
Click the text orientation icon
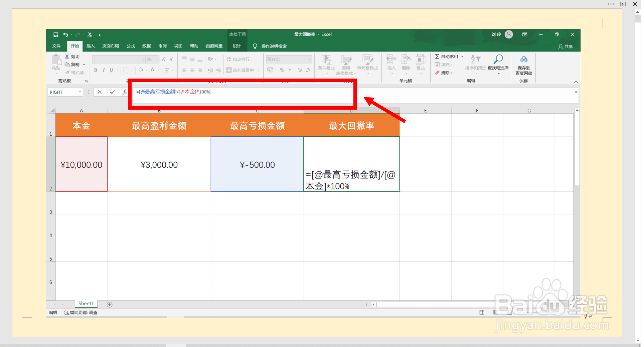210,59
